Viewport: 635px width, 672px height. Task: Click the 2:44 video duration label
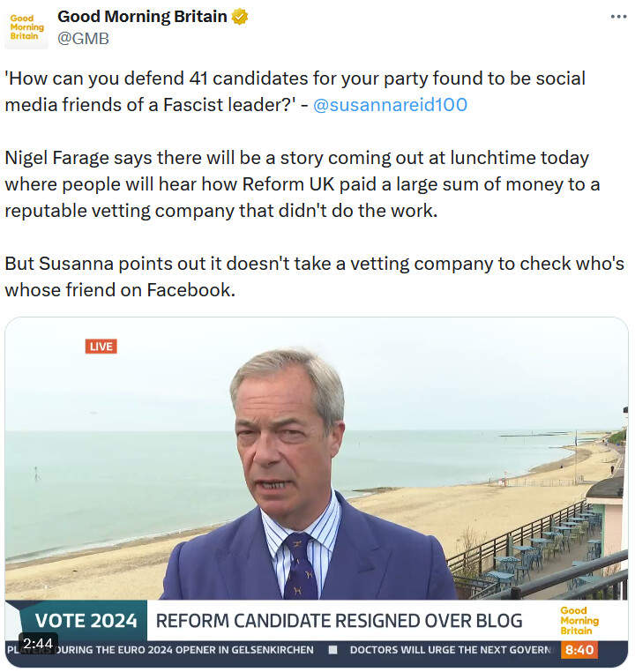(x=38, y=644)
